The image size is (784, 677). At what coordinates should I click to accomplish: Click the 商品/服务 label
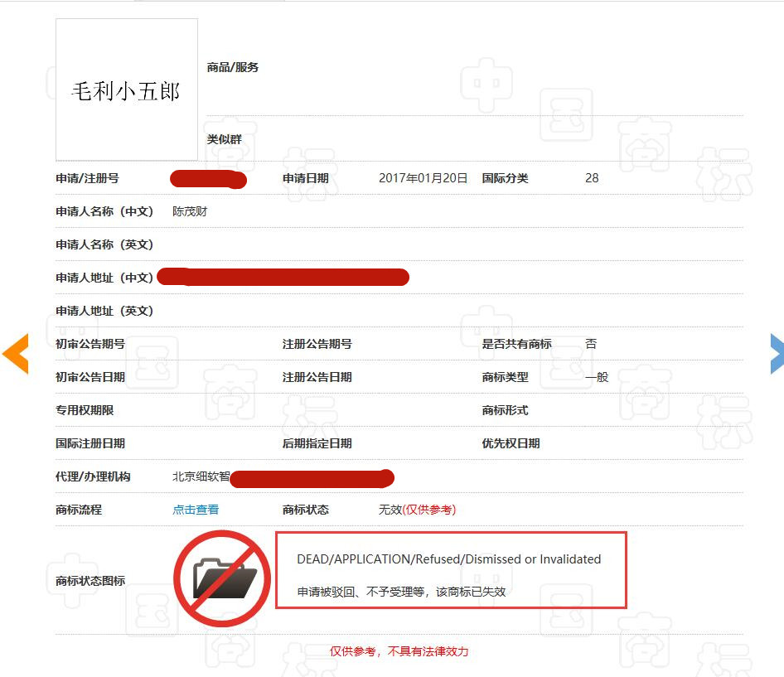pos(233,67)
